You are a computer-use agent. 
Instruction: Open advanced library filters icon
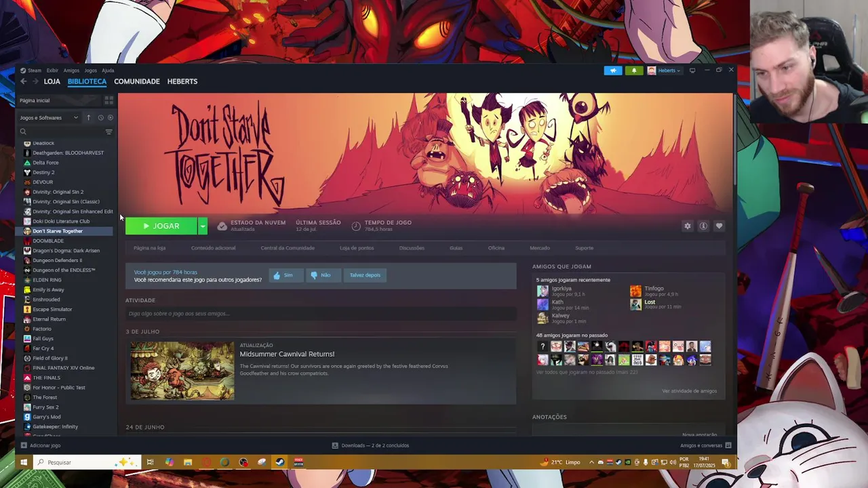click(x=108, y=131)
